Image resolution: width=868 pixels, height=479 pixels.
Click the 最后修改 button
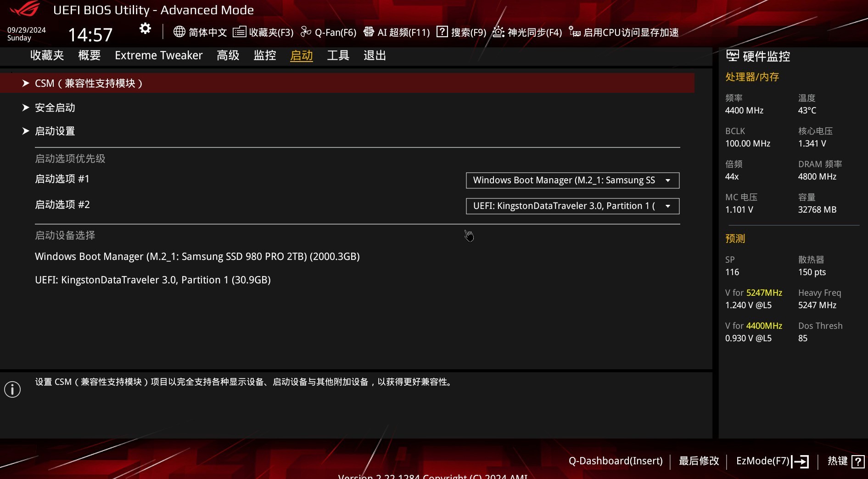pos(699,461)
